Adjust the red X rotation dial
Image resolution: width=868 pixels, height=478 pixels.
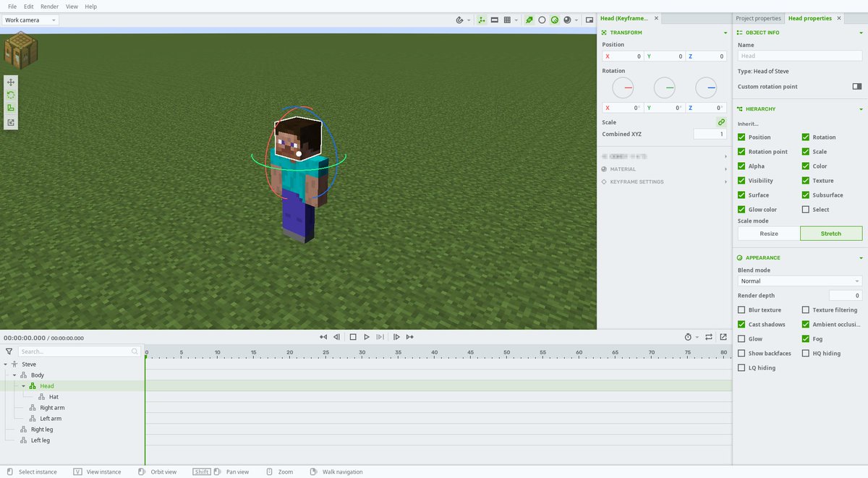[623, 88]
